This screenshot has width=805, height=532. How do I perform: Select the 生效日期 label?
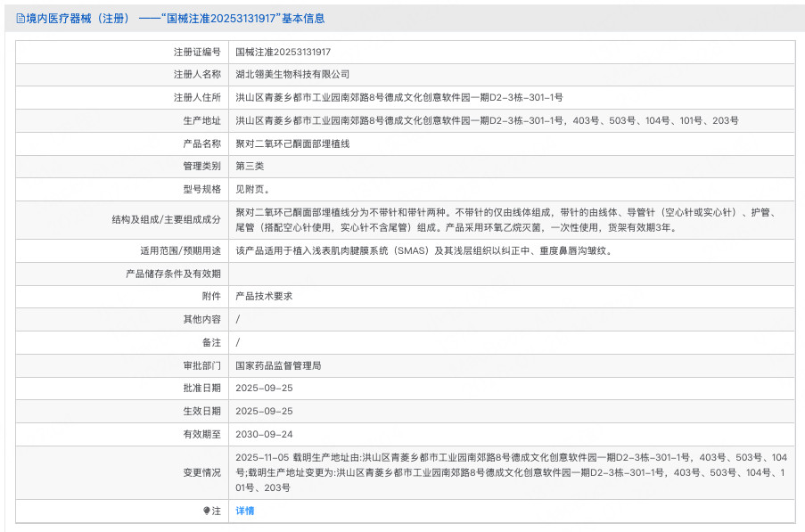[x=201, y=412]
